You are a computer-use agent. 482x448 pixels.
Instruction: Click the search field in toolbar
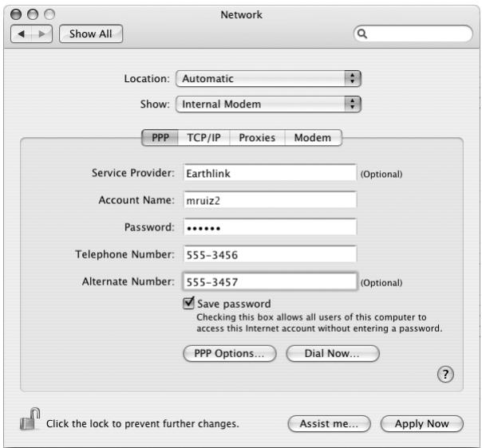pos(413,33)
